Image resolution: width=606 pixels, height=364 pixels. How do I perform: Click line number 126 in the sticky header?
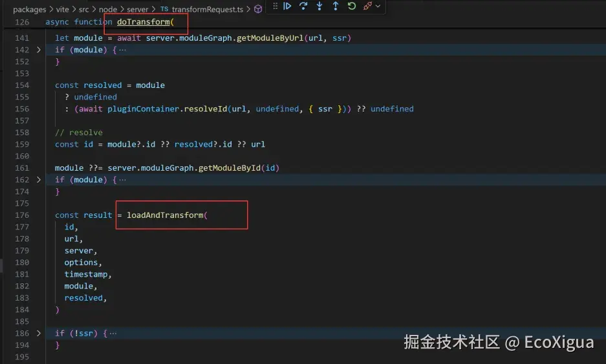(x=22, y=22)
